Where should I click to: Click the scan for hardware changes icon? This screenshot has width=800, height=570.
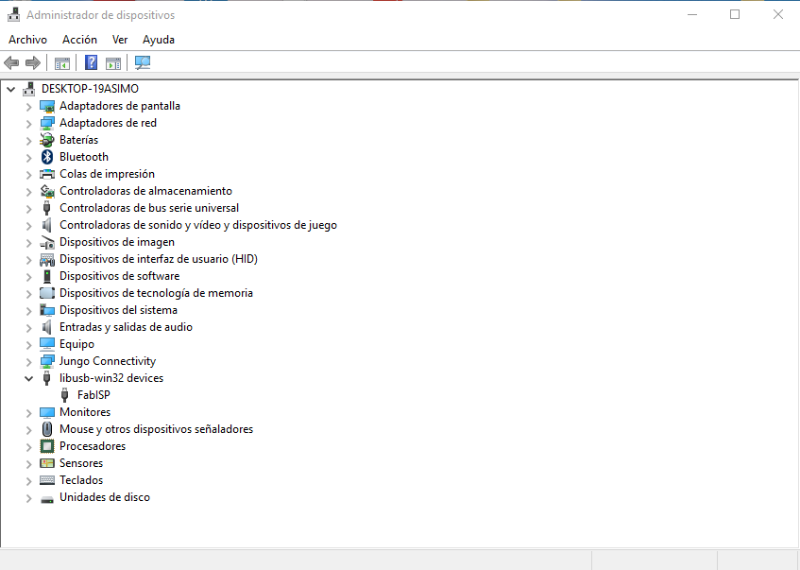142,63
